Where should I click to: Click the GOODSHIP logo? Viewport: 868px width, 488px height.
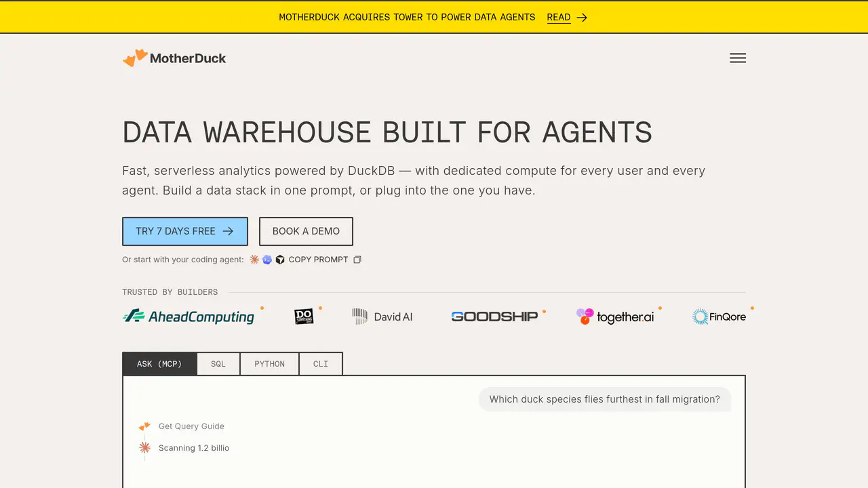(x=494, y=317)
